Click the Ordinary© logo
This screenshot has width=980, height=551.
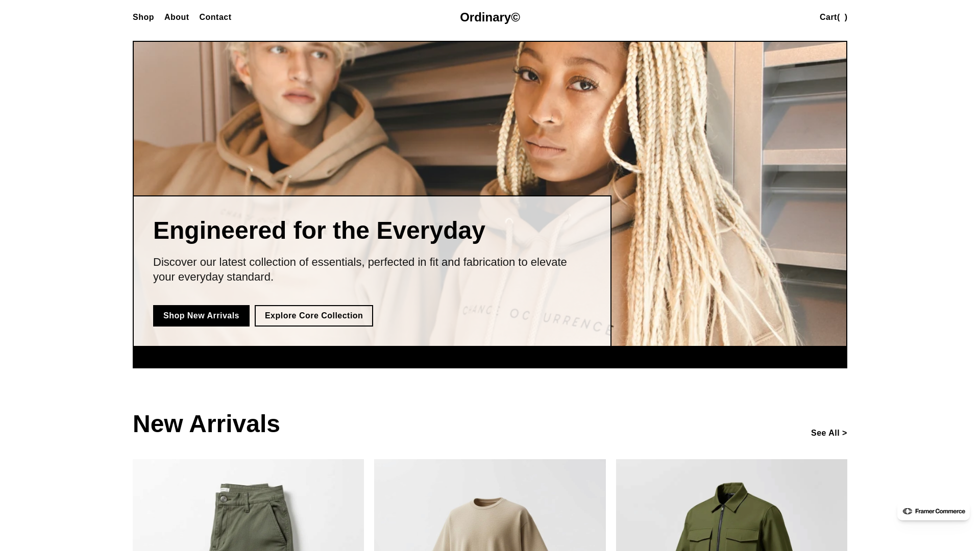click(x=490, y=17)
